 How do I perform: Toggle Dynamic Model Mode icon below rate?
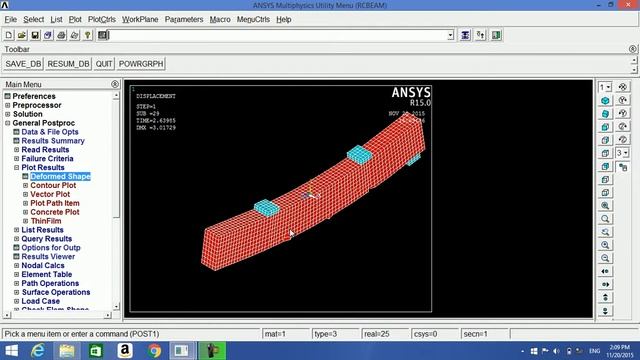click(623, 167)
